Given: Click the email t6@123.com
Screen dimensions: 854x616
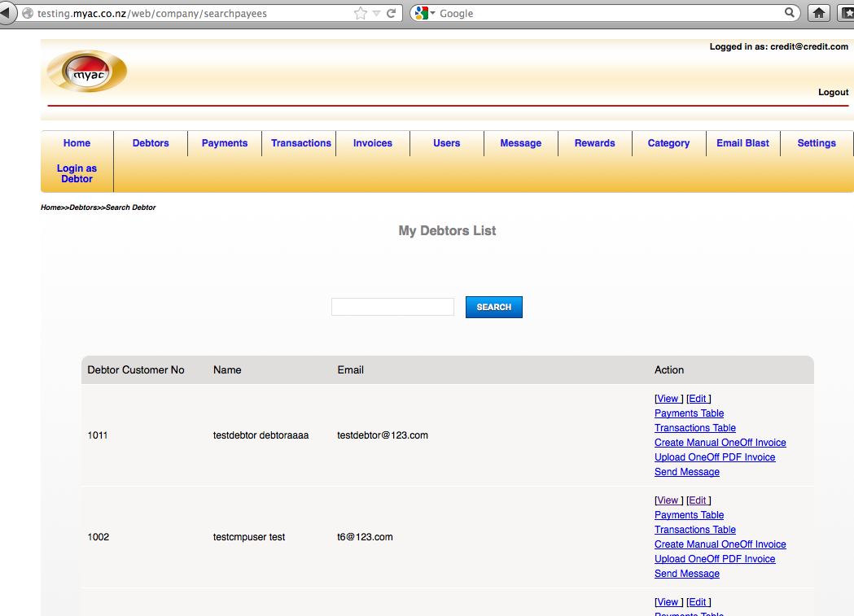Looking at the screenshot, I should point(365,536).
